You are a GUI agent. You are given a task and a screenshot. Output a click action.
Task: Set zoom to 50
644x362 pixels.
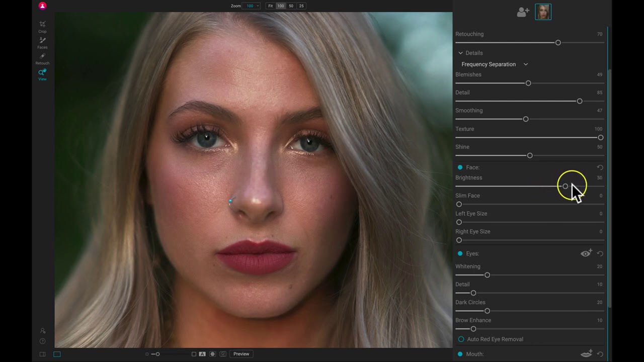click(x=291, y=6)
